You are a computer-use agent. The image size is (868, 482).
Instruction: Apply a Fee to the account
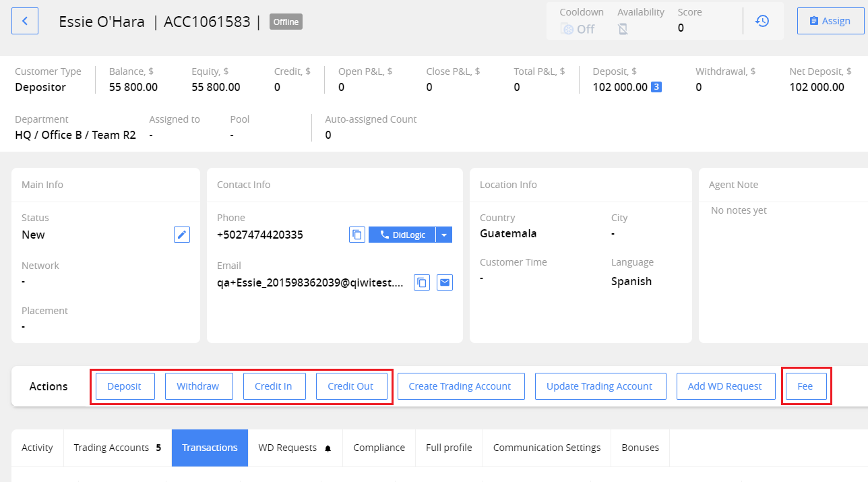coord(806,386)
